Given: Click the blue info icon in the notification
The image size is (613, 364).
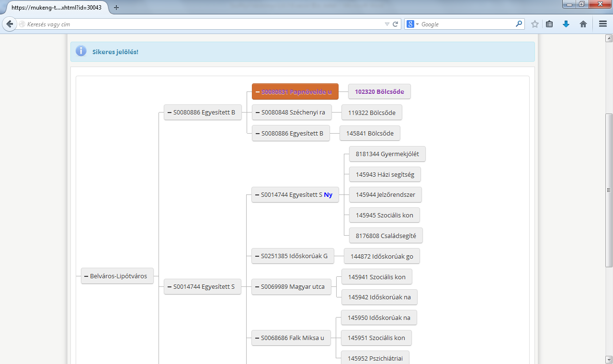Looking at the screenshot, I should [x=81, y=51].
